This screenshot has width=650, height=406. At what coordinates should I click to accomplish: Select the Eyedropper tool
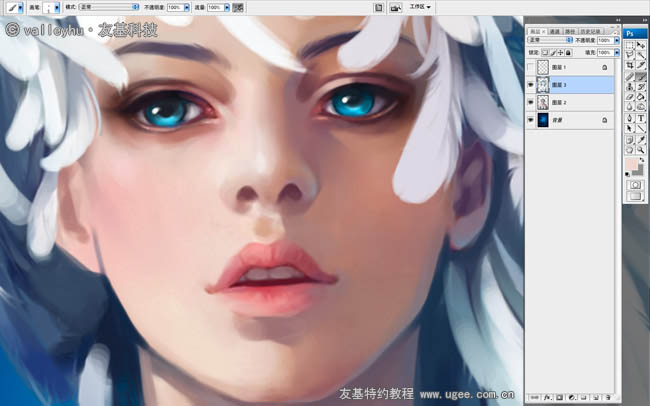click(640, 140)
